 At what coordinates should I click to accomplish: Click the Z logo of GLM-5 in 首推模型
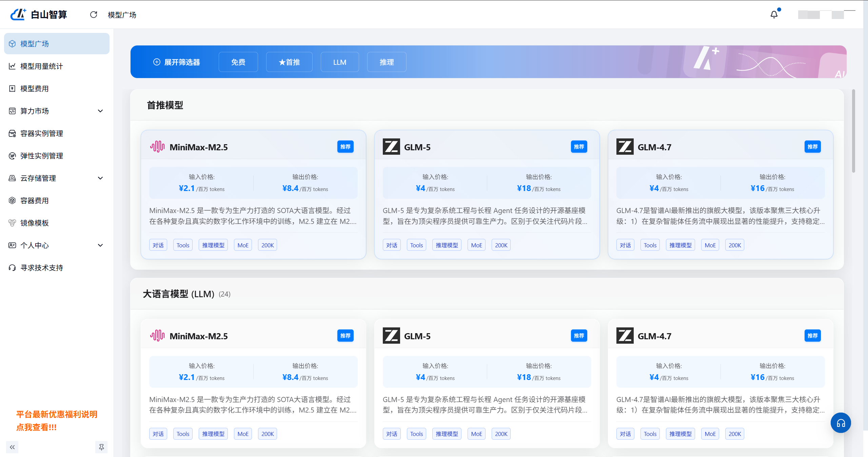[391, 147]
